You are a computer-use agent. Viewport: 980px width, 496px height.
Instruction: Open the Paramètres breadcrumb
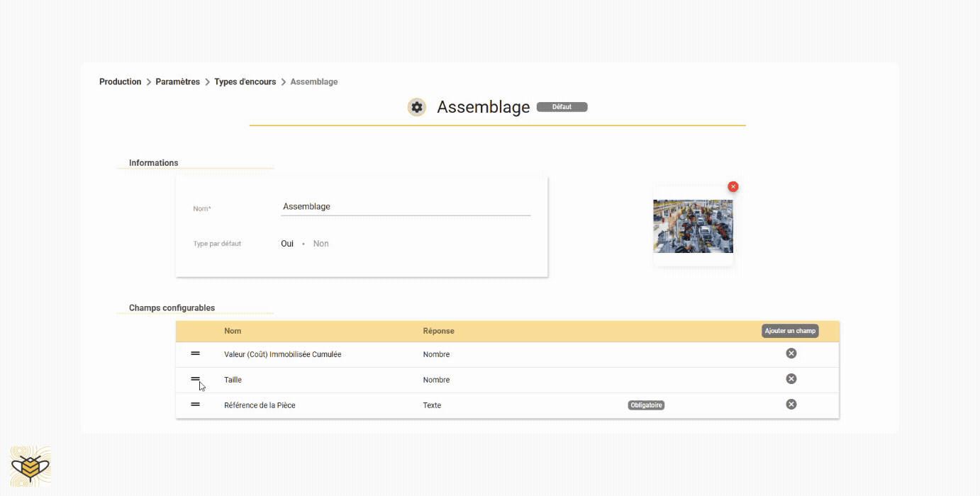pos(178,82)
